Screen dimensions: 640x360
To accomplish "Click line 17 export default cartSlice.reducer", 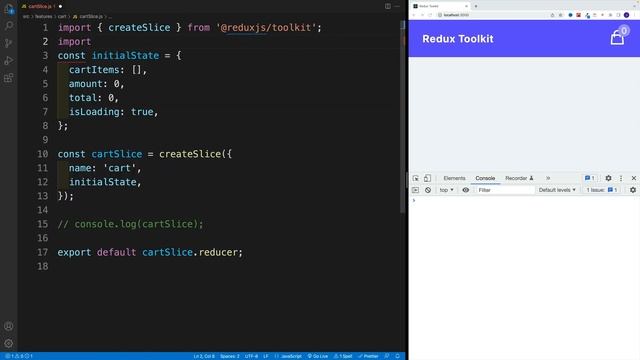I will (x=150, y=252).
